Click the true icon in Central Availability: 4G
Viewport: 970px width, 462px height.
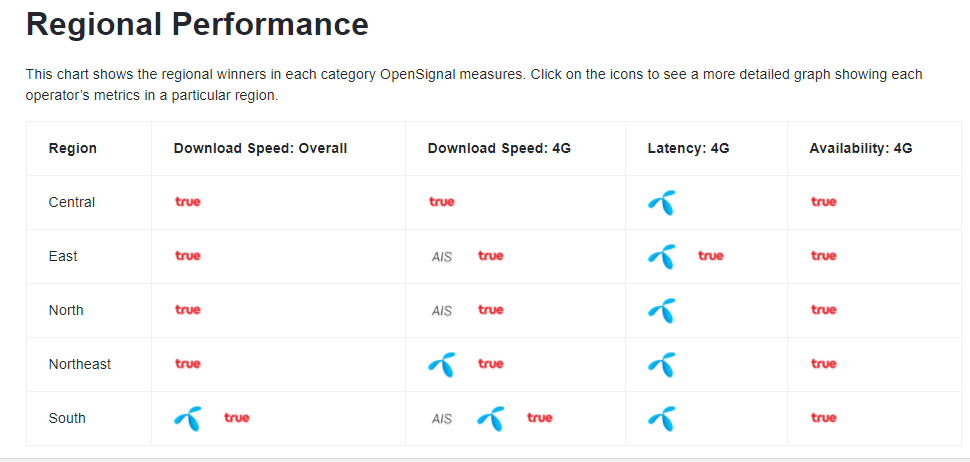823,202
